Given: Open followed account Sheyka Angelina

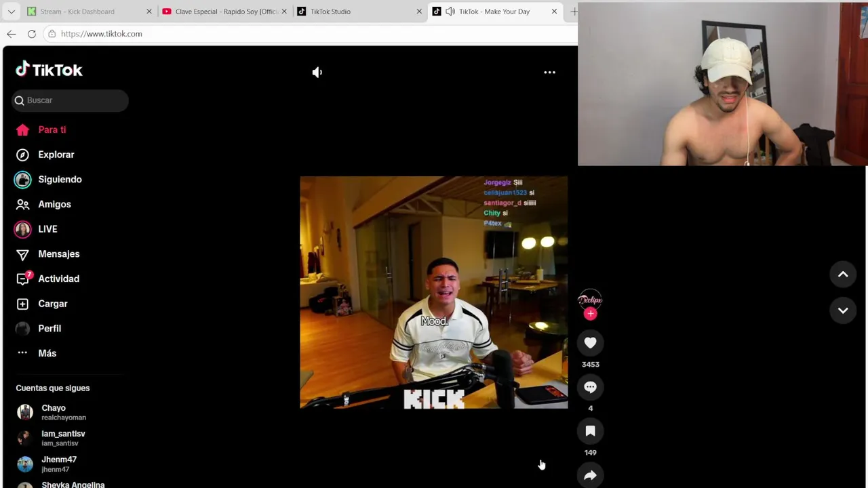Looking at the screenshot, I should pos(73,485).
